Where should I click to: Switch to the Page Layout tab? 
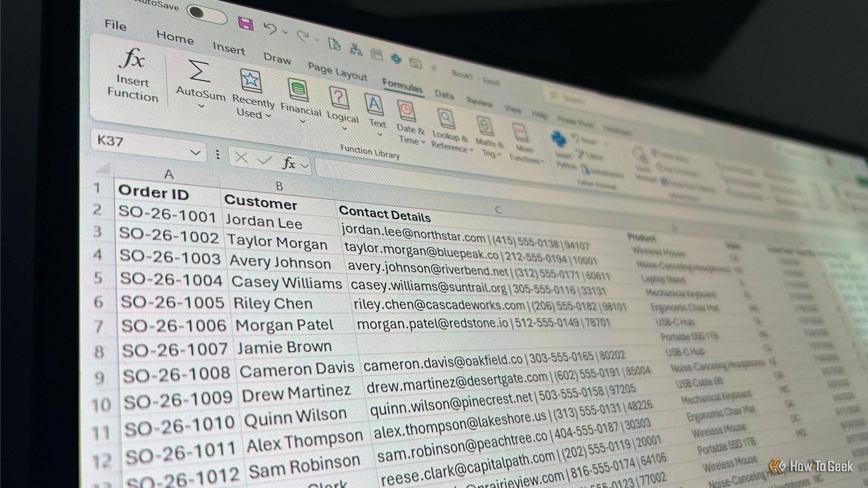tap(337, 71)
